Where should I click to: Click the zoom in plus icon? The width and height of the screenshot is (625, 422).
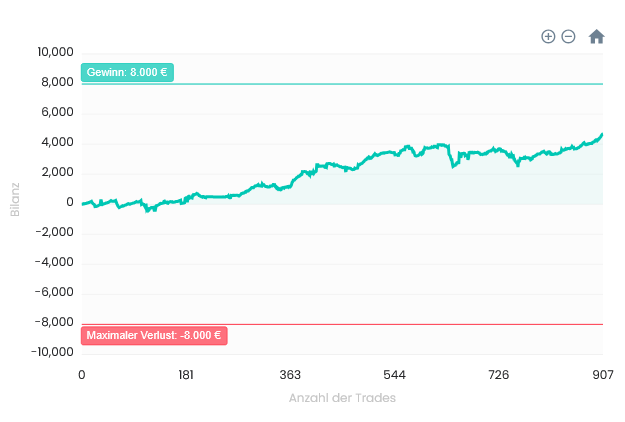548,37
